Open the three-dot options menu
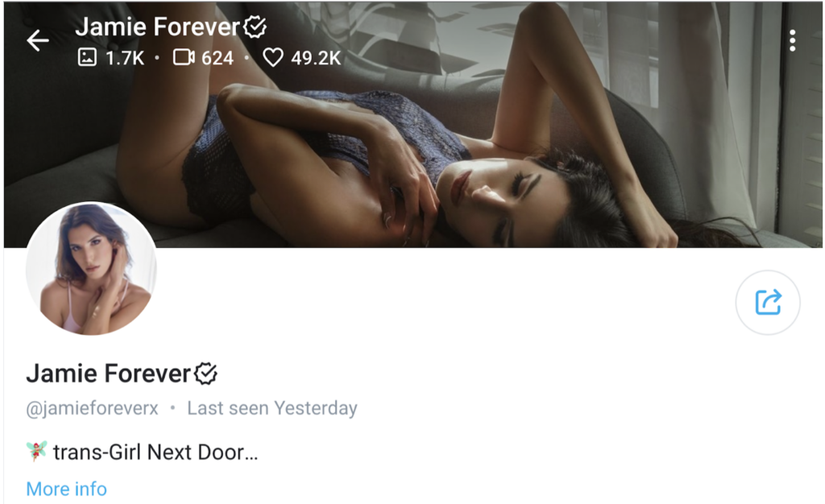The height and width of the screenshot is (504, 825). coord(793,40)
